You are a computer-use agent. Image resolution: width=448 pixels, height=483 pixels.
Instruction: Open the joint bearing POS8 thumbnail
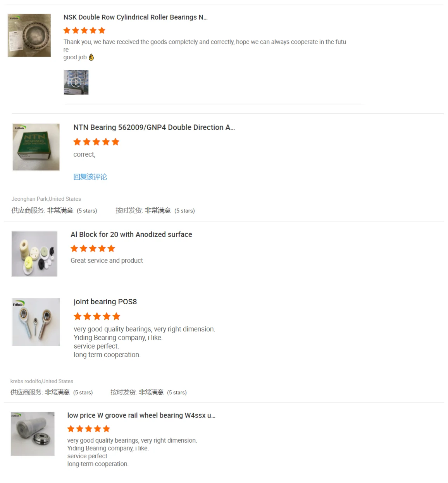[x=36, y=322]
